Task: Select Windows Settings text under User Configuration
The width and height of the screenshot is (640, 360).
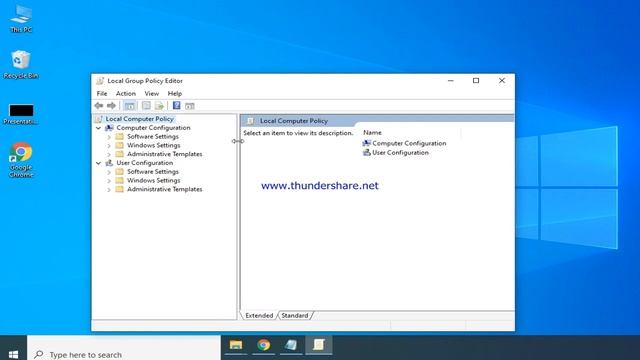Action: (x=153, y=180)
